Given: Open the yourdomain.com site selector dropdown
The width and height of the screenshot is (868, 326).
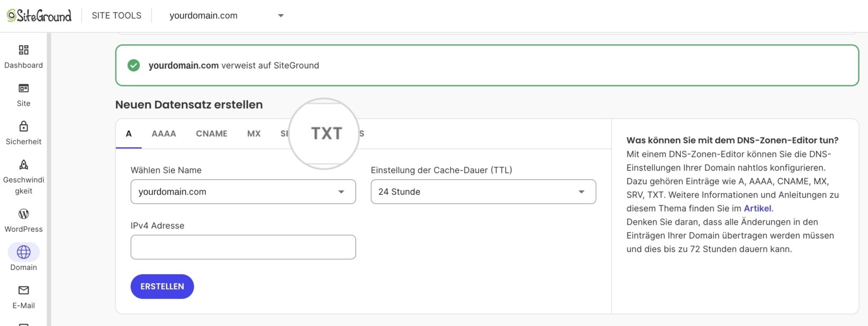Looking at the screenshot, I should 227,16.
